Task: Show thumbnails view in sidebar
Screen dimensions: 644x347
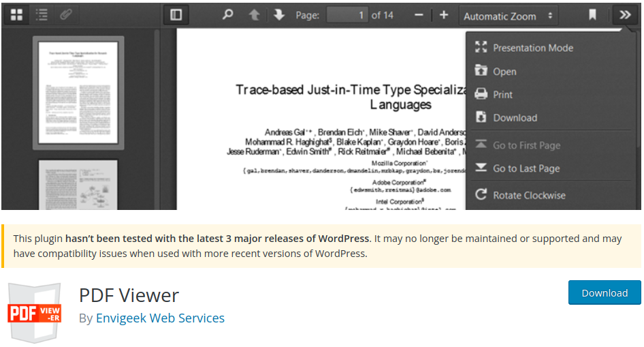Action: pyautogui.click(x=16, y=15)
